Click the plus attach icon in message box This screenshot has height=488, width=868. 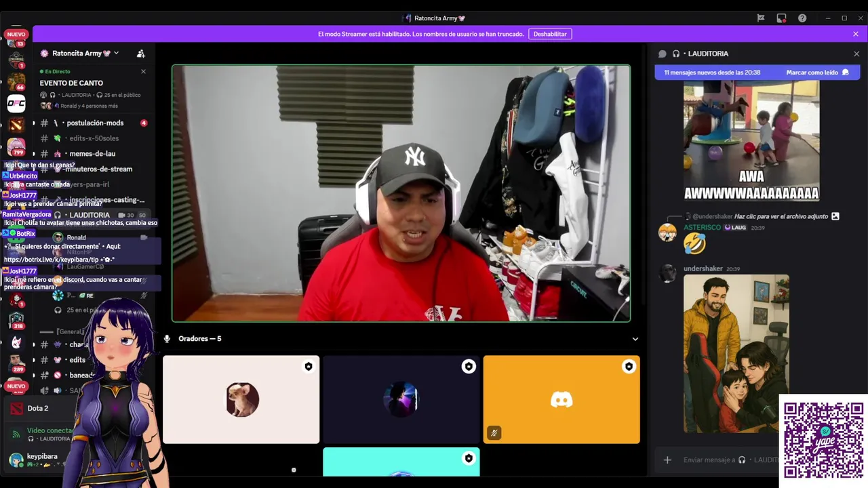667,460
